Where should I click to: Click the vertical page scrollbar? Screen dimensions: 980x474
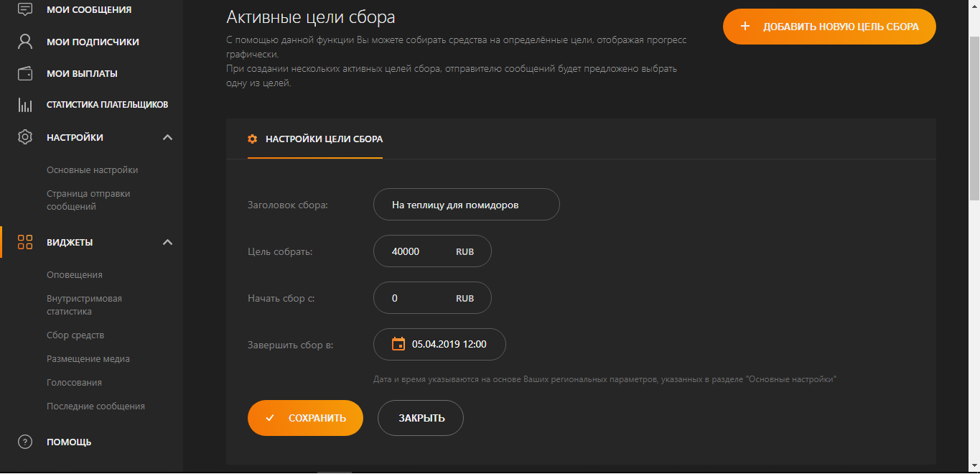click(x=974, y=115)
